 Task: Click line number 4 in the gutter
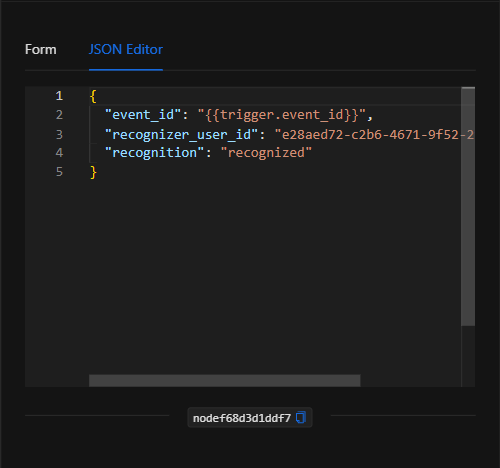59,153
